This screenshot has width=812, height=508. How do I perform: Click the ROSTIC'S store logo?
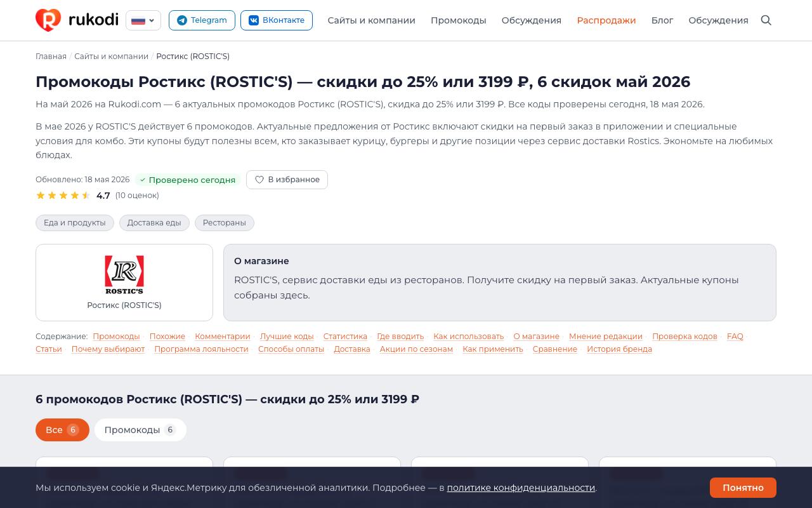124,275
